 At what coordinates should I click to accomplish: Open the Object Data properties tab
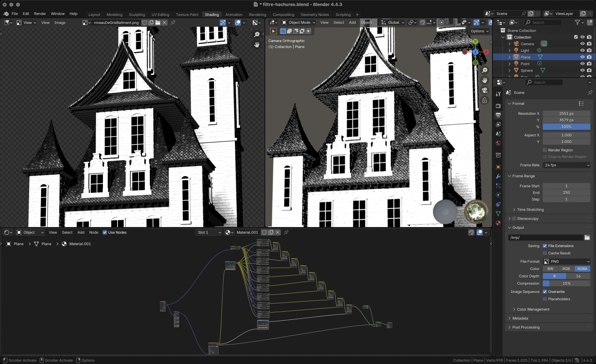(498, 213)
